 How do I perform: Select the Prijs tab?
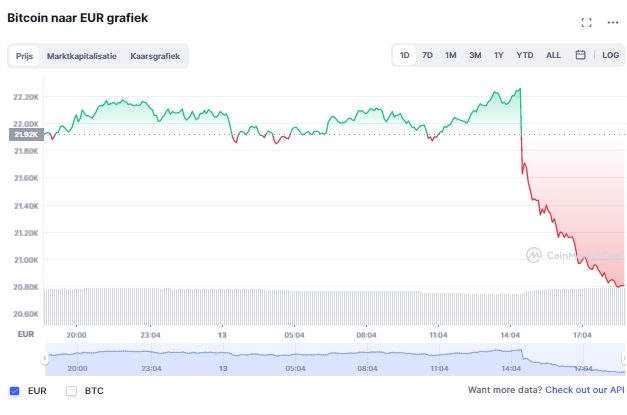[x=24, y=56]
